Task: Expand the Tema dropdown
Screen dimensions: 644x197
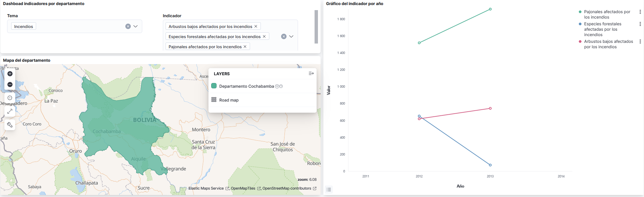Action: click(x=135, y=26)
